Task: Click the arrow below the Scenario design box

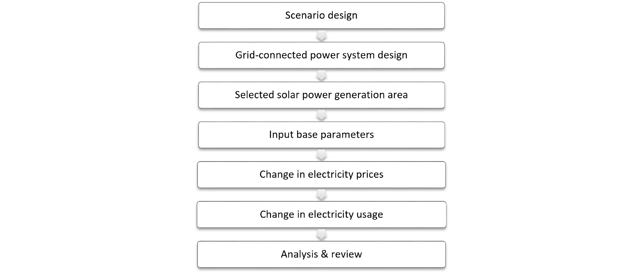Action: point(321,36)
